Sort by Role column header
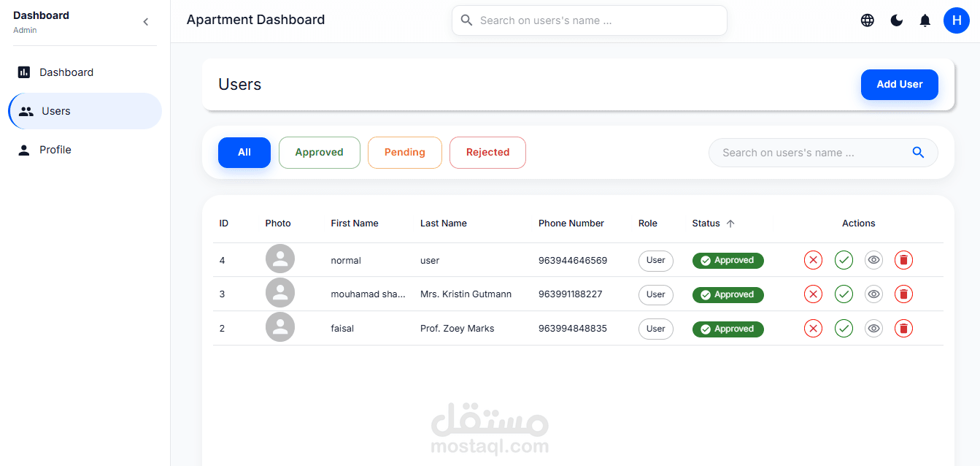Viewport: 980px width, 466px height. pos(648,224)
